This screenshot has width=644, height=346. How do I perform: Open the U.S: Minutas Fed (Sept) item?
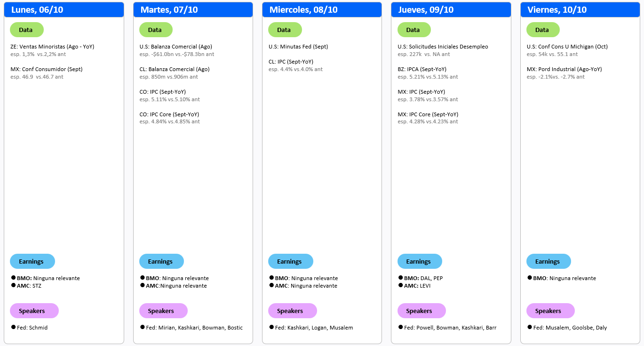click(298, 47)
